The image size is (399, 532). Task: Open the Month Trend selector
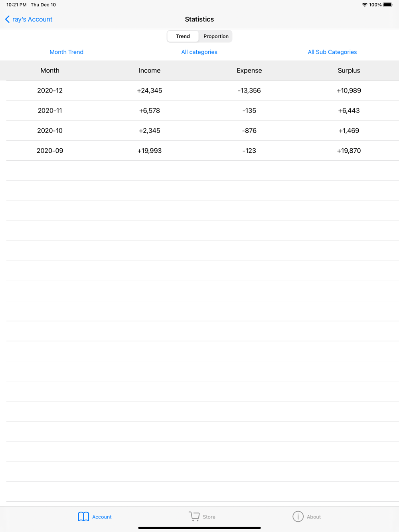(x=66, y=52)
